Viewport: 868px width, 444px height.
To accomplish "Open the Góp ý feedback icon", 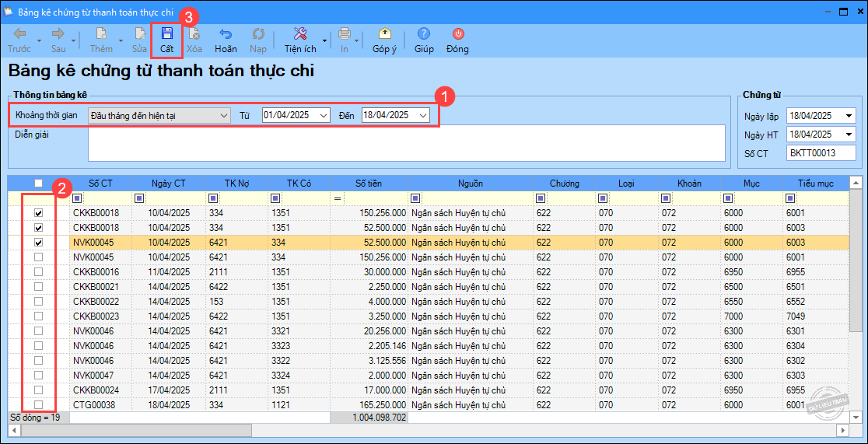I will pos(385,34).
